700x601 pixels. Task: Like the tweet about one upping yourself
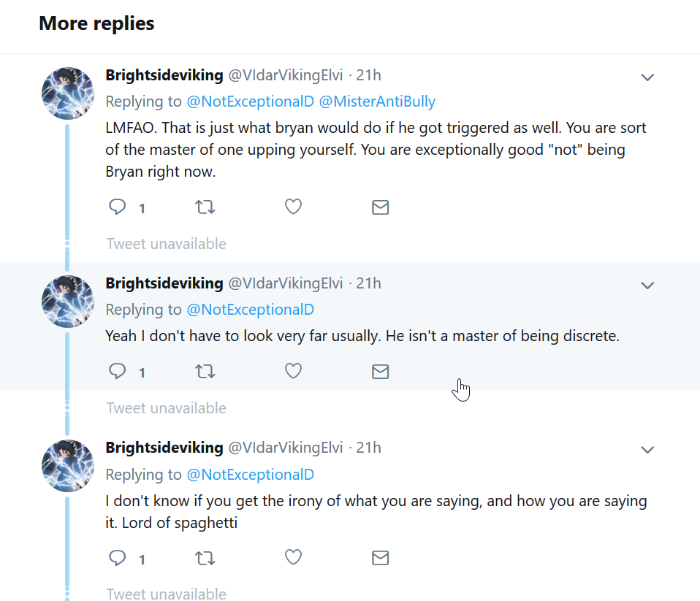coord(293,207)
